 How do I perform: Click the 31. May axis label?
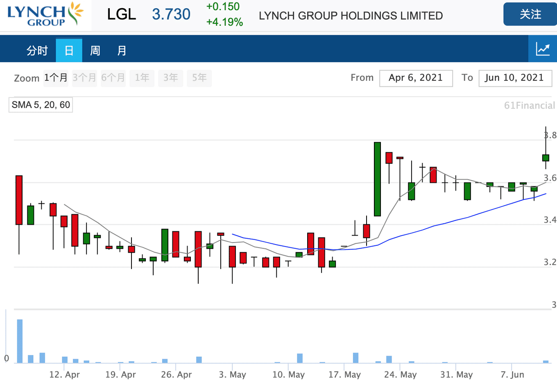457,375
